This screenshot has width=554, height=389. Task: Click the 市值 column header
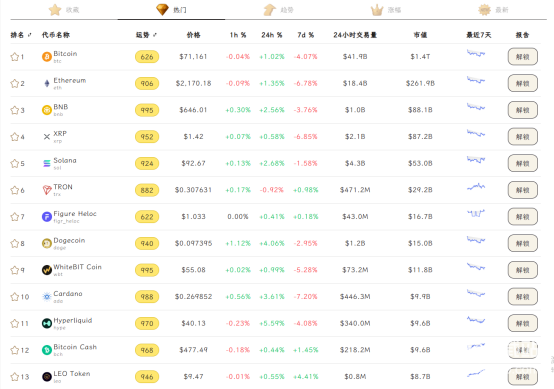pos(420,35)
